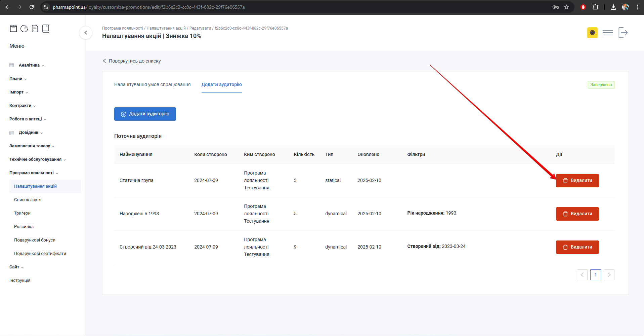
Task: Click the Рік народження: 1993 filter text
Action: pyautogui.click(x=432, y=213)
